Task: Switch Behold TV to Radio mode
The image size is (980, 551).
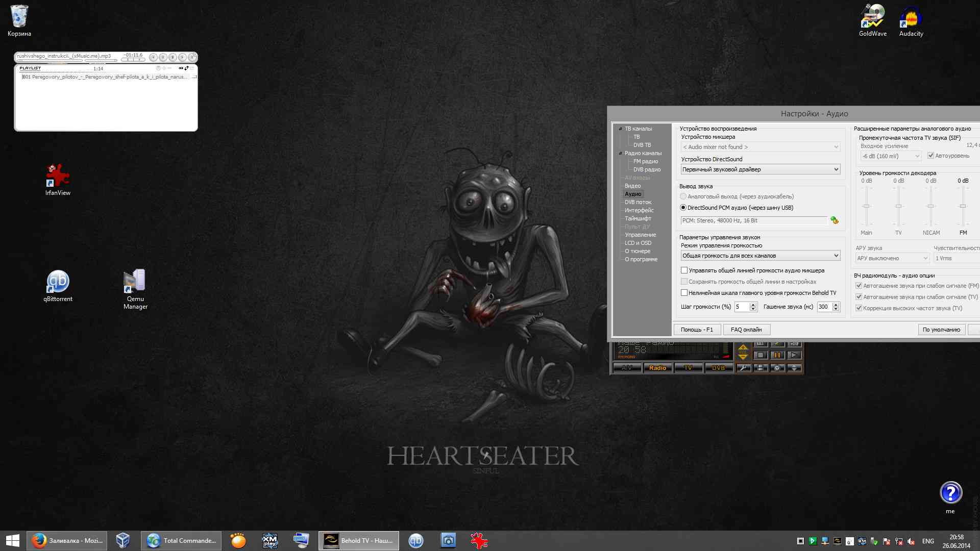Action: (x=657, y=368)
